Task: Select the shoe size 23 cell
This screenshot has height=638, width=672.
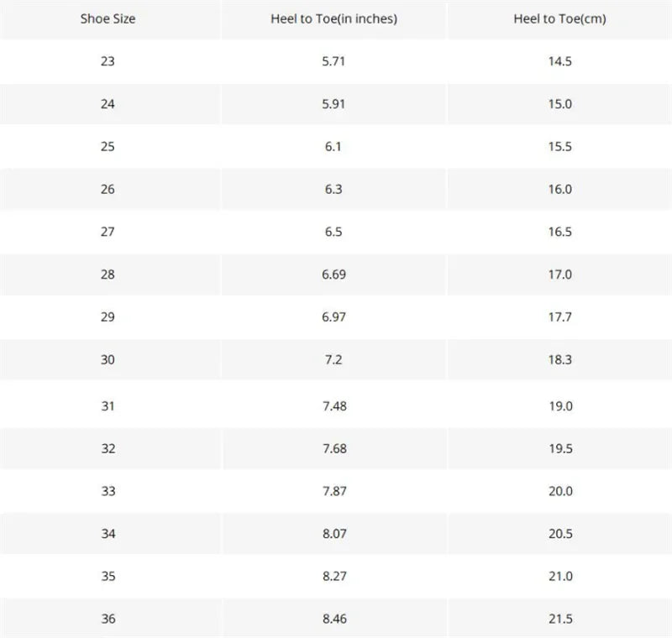Action: (108, 61)
